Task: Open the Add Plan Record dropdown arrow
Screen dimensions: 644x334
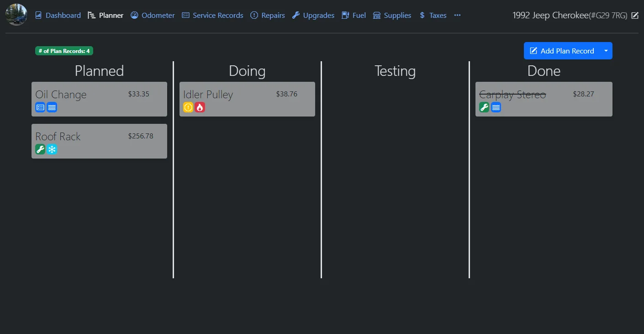Action: click(x=606, y=51)
